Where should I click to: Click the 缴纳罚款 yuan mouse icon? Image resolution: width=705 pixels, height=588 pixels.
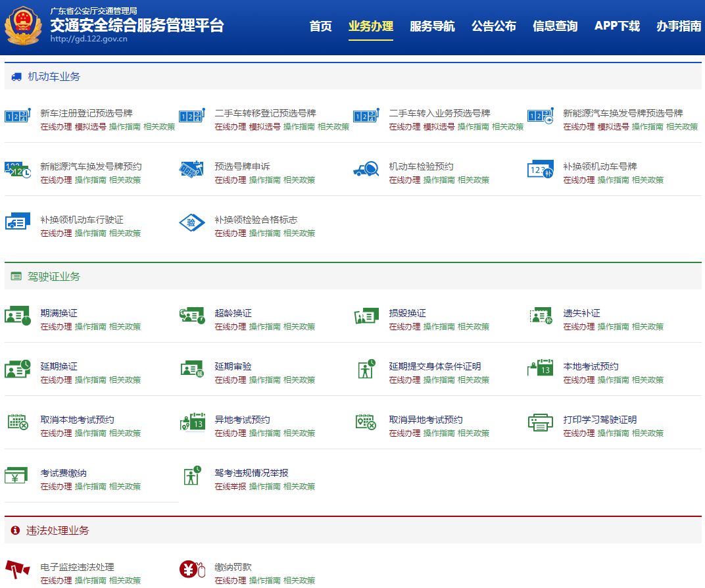point(192,570)
